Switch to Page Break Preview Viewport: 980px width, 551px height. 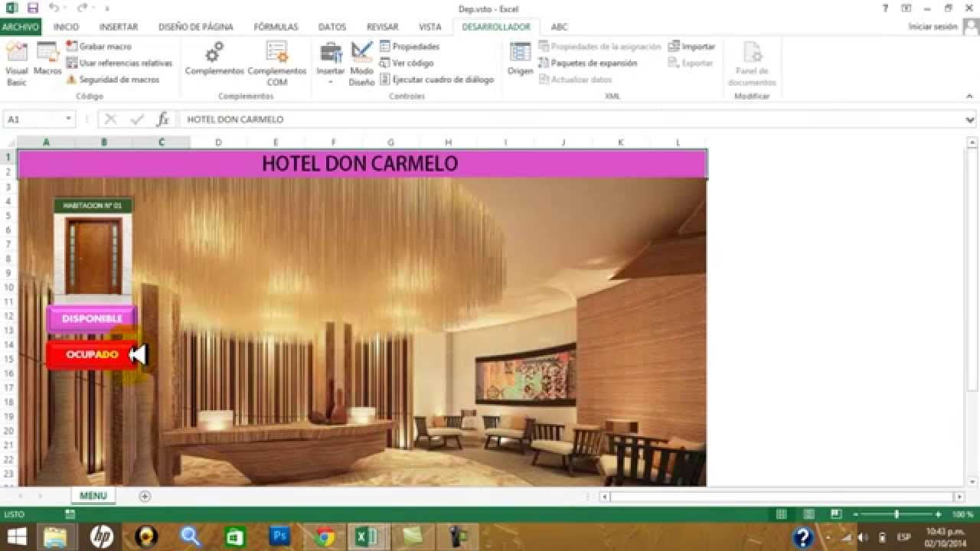(x=836, y=514)
